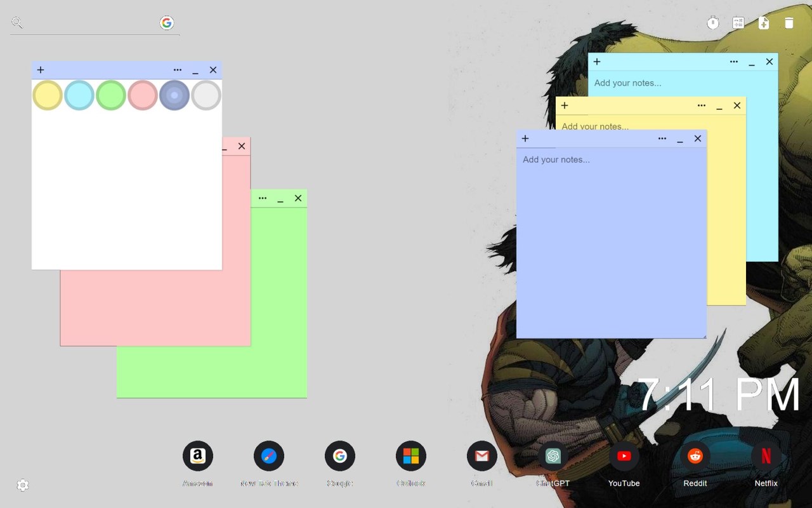The image size is (812, 508).
Task: Close the white note with color picker
Action: (x=213, y=70)
